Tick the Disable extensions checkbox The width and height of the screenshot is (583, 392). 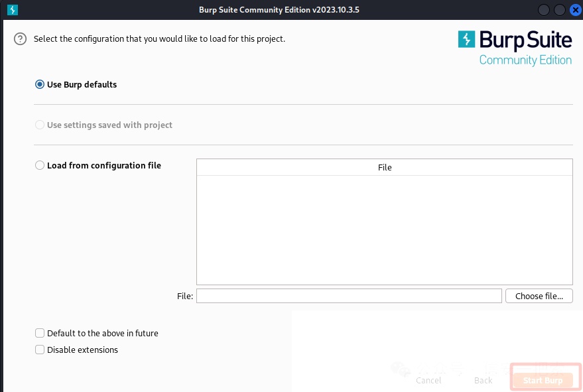pos(39,350)
